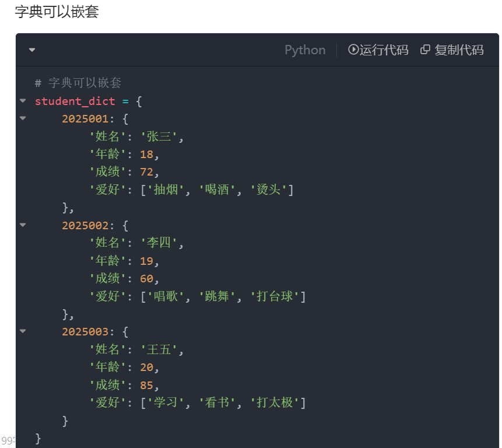Image resolution: width=502 pixels, height=448 pixels.
Task: Click the Python language label
Action: tap(305, 50)
